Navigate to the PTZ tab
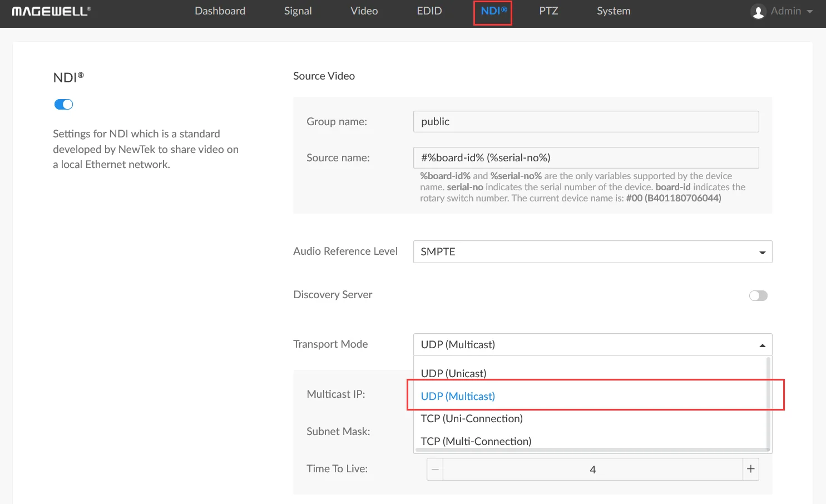 coord(548,11)
